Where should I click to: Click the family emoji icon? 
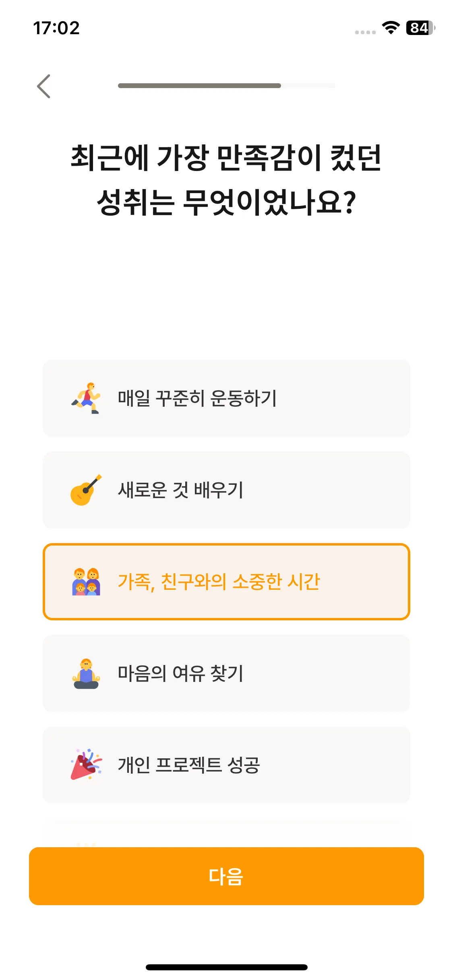86,582
